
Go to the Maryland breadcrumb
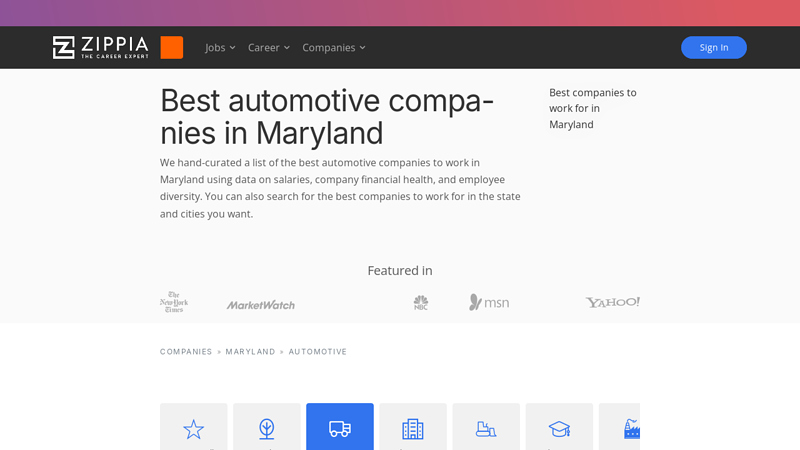pyautogui.click(x=250, y=352)
